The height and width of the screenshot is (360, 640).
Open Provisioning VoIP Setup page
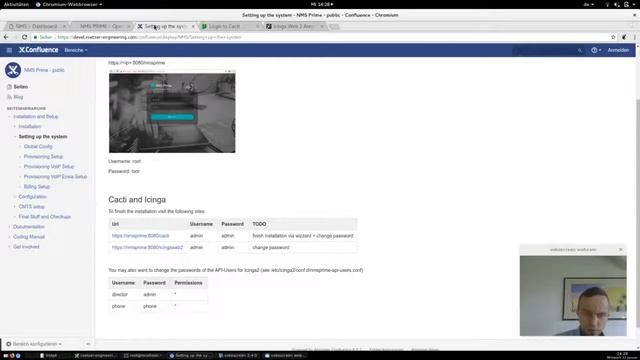(x=49, y=167)
